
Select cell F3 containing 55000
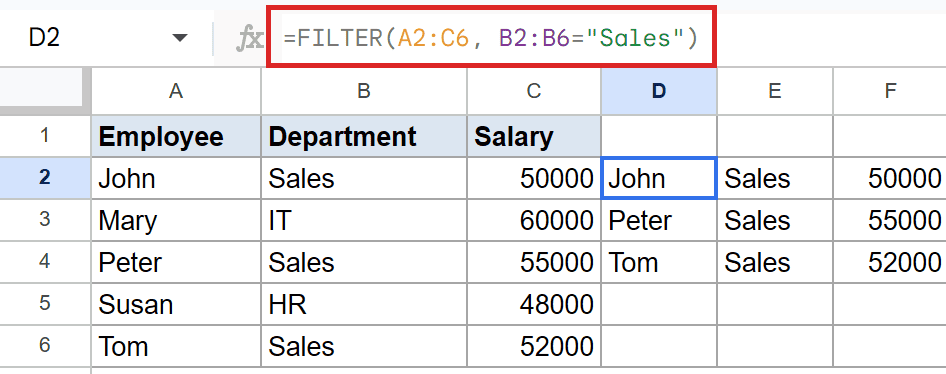pos(890,220)
